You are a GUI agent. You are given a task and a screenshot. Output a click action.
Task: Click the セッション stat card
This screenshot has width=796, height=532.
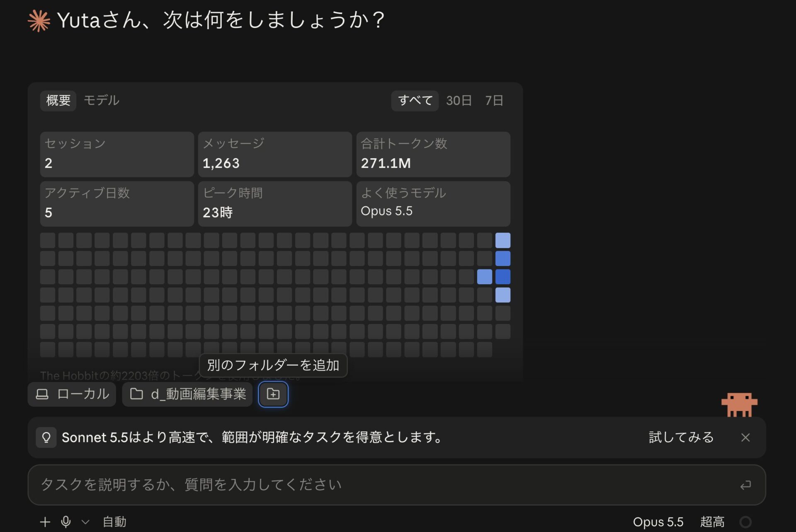pyautogui.click(x=117, y=155)
